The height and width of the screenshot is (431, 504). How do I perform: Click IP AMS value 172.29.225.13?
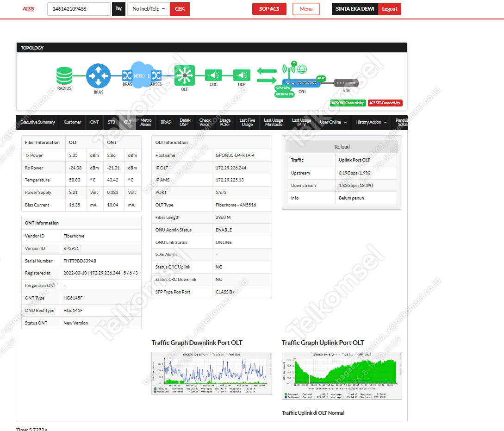230,180
